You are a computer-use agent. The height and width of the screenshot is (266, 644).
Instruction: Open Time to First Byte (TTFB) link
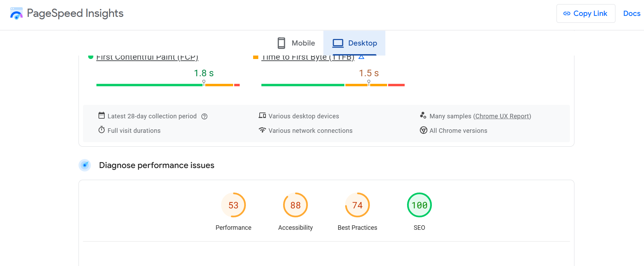[308, 57]
